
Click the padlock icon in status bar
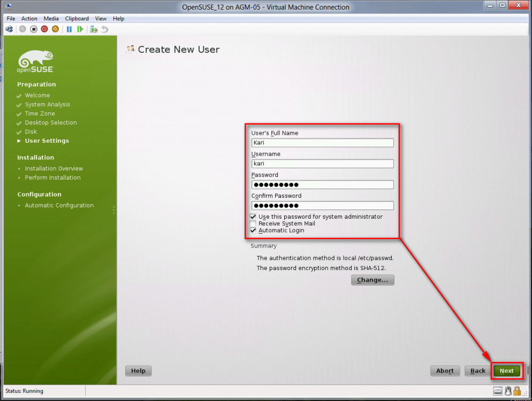point(517,391)
